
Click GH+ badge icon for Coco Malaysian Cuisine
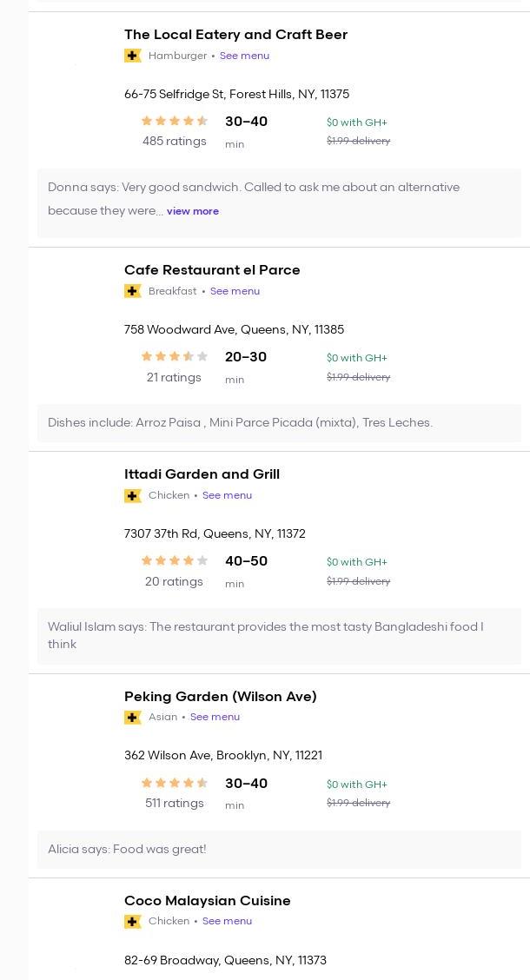tap(132, 921)
